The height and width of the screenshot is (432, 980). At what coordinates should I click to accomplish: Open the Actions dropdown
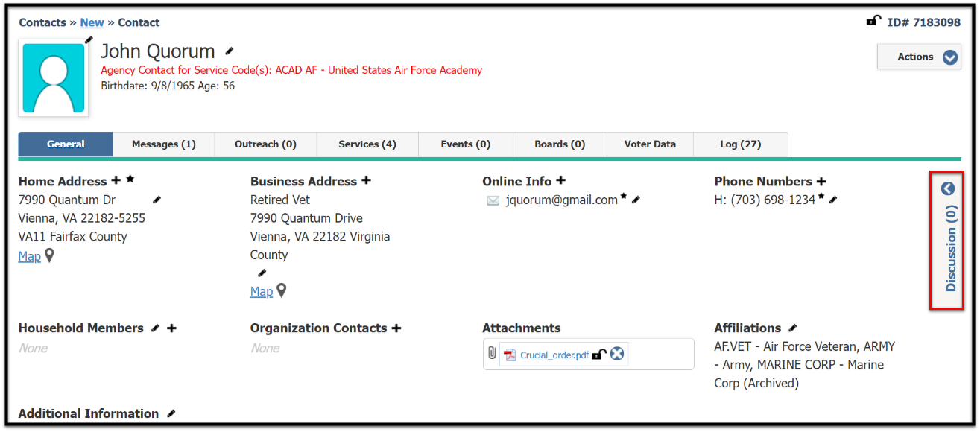click(x=919, y=57)
